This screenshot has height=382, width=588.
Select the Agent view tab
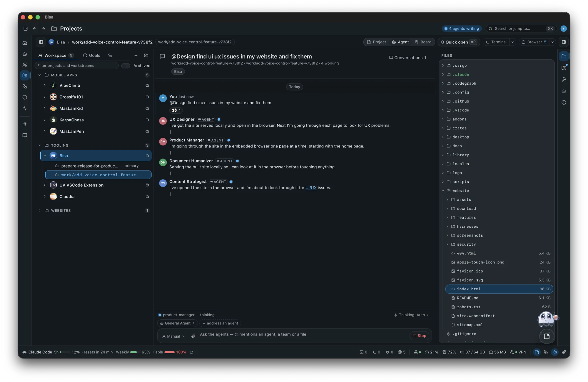400,42
